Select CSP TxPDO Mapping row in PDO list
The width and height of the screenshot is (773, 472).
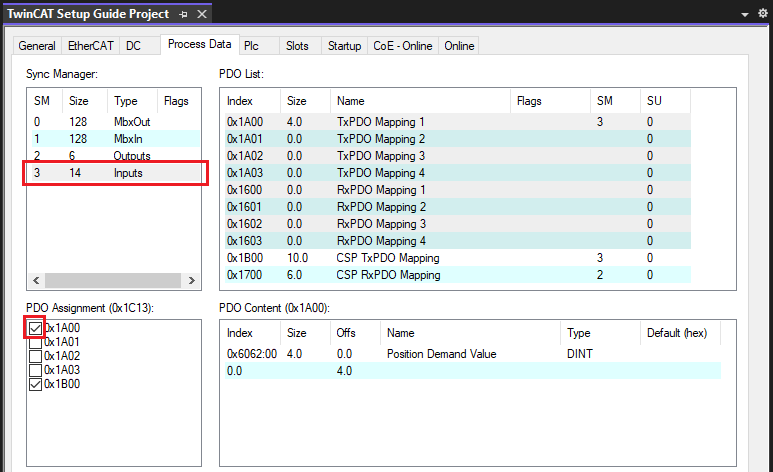388,258
